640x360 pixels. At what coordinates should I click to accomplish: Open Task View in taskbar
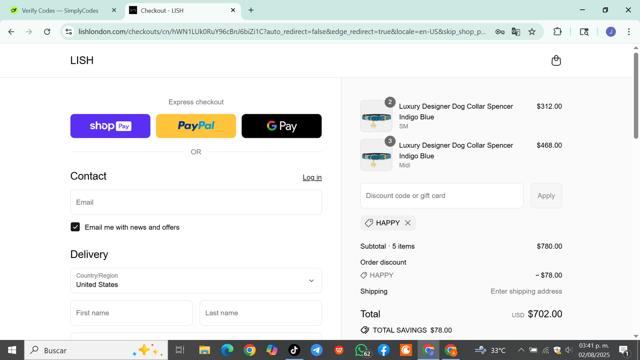point(180,350)
